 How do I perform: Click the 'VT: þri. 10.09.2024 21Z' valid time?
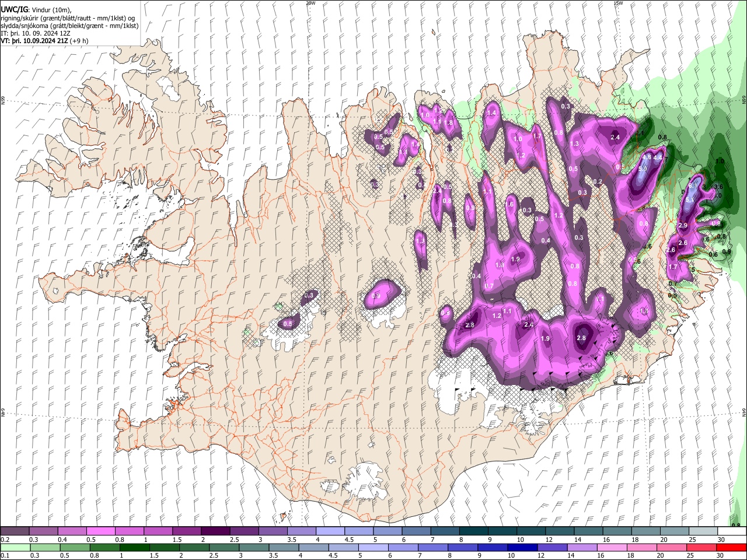[34, 41]
